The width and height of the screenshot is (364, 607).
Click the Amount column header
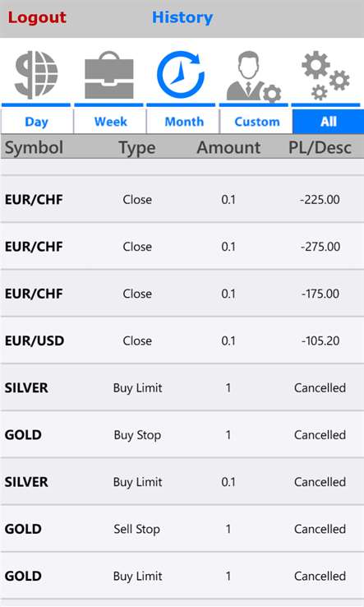(228, 147)
